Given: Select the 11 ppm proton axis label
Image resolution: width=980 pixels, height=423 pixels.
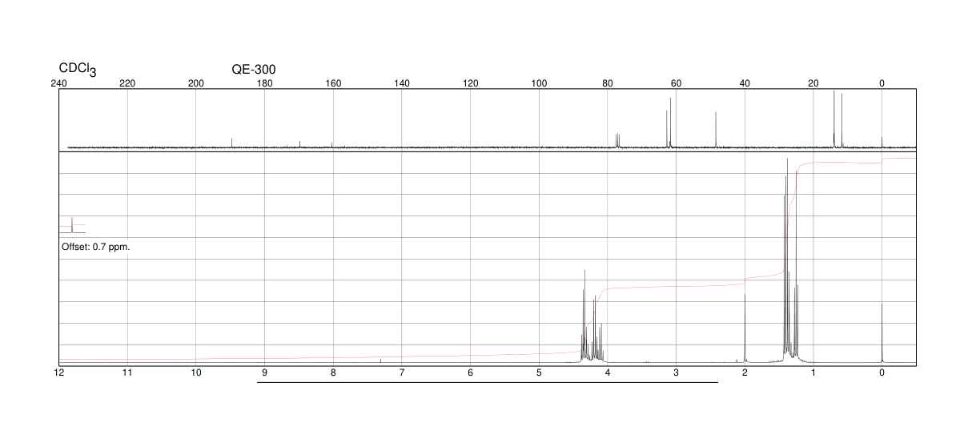Looking at the screenshot, I should (127, 373).
